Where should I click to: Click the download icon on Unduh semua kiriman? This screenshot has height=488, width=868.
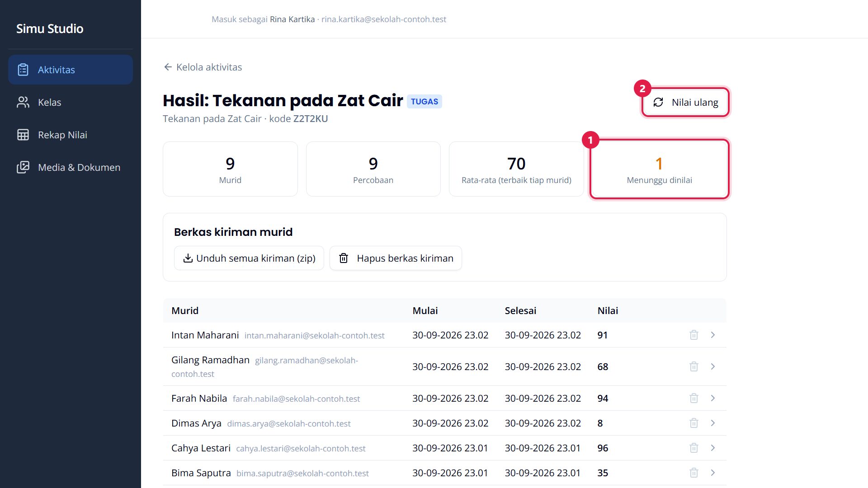click(x=188, y=258)
